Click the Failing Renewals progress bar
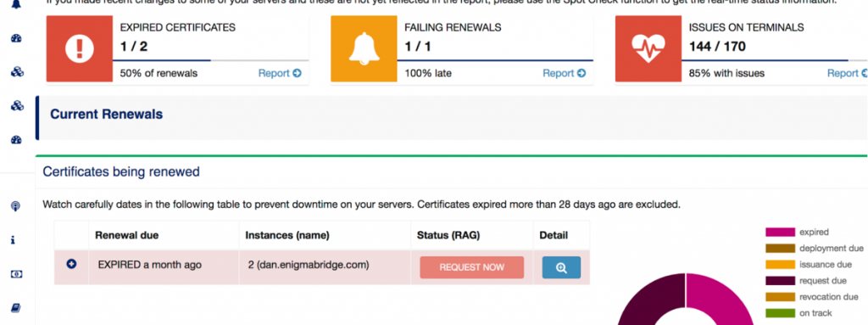The height and width of the screenshot is (325, 868). coord(495,60)
